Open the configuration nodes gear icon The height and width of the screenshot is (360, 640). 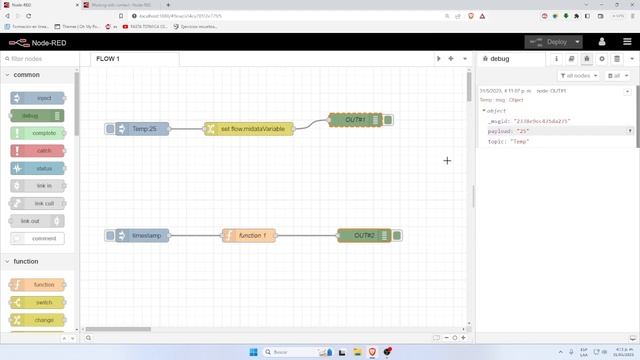point(602,59)
